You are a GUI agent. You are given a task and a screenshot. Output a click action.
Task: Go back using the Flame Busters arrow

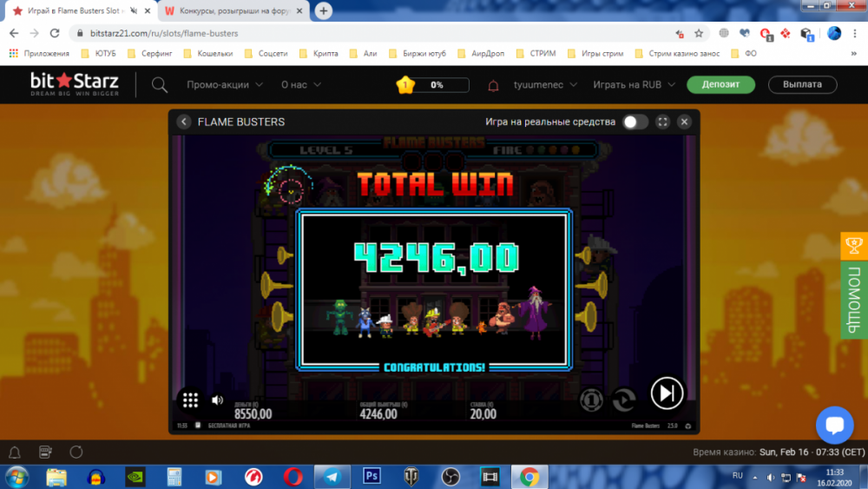coord(184,122)
